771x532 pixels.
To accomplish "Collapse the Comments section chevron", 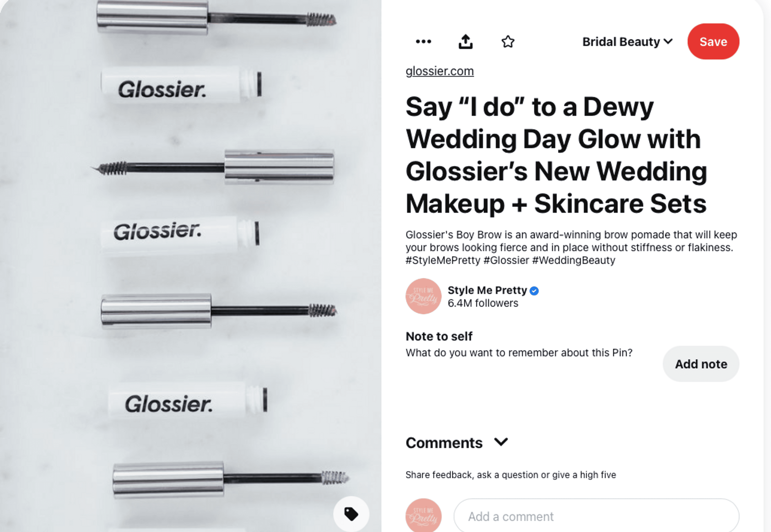I will pyautogui.click(x=501, y=442).
